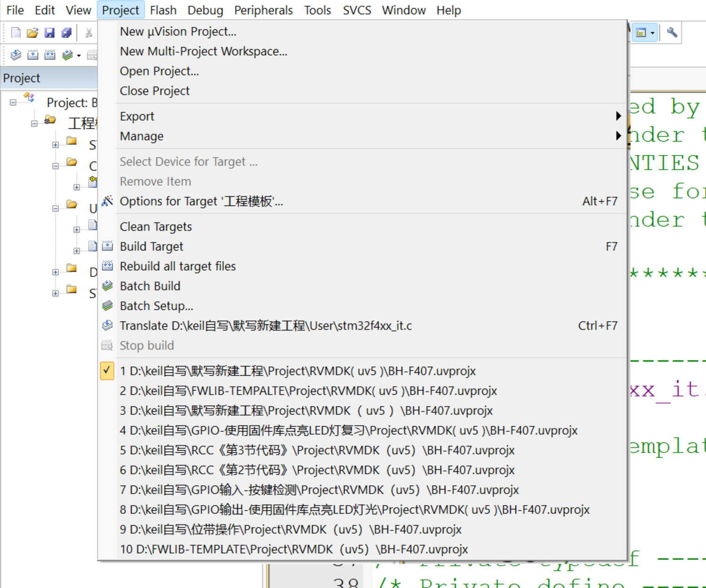The height and width of the screenshot is (588, 706).
Task: Click the Configuration wrench toolbar icon
Action: pos(672,33)
